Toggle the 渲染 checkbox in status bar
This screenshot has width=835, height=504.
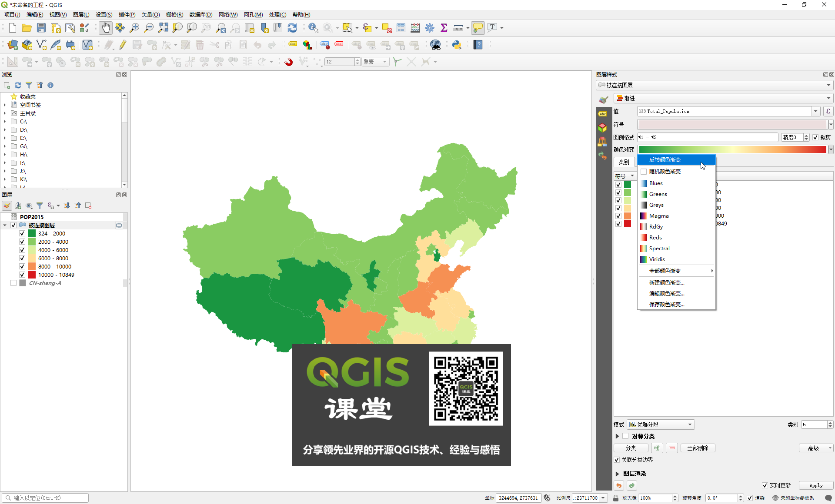tap(750, 498)
